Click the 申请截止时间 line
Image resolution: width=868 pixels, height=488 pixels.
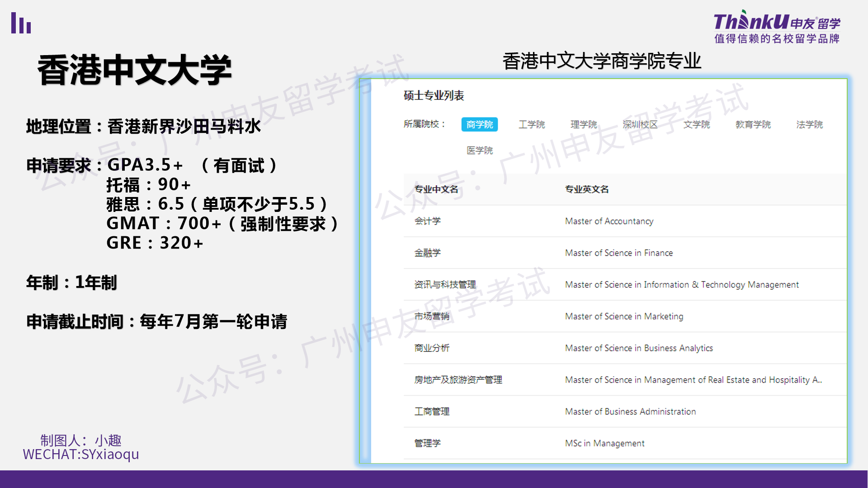coord(156,322)
